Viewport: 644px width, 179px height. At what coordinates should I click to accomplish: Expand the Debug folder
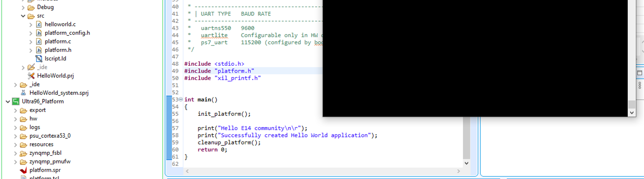23,8
